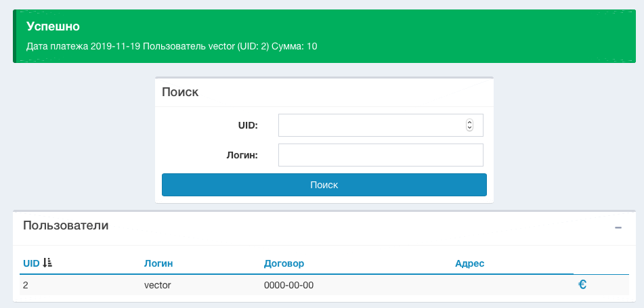Click contract date 0000-00-00 in row
This screenshot has height=308, width=644.
click(x=288, y=285)
